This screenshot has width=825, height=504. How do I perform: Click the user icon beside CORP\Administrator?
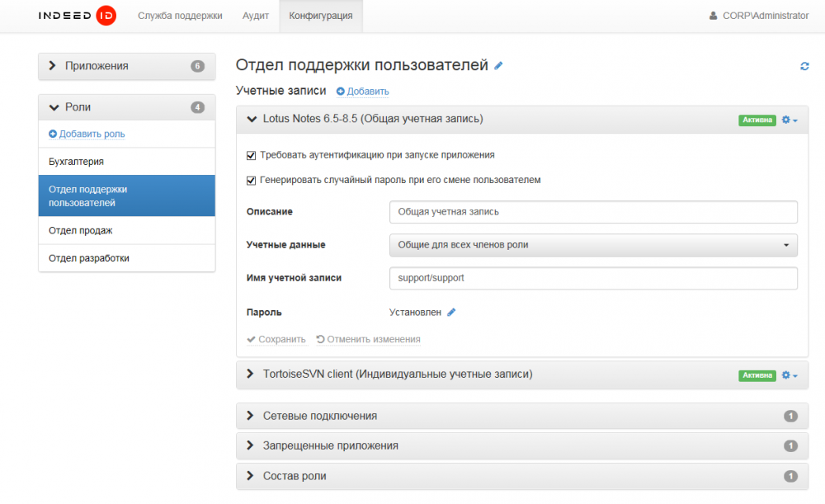(x=714, y=16)
